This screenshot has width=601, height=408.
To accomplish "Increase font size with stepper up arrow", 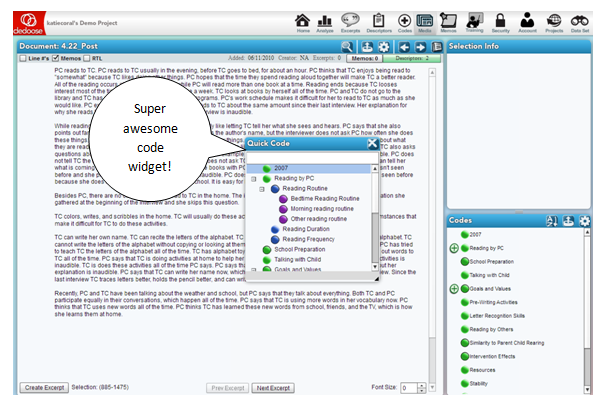I will coord(422,385).
